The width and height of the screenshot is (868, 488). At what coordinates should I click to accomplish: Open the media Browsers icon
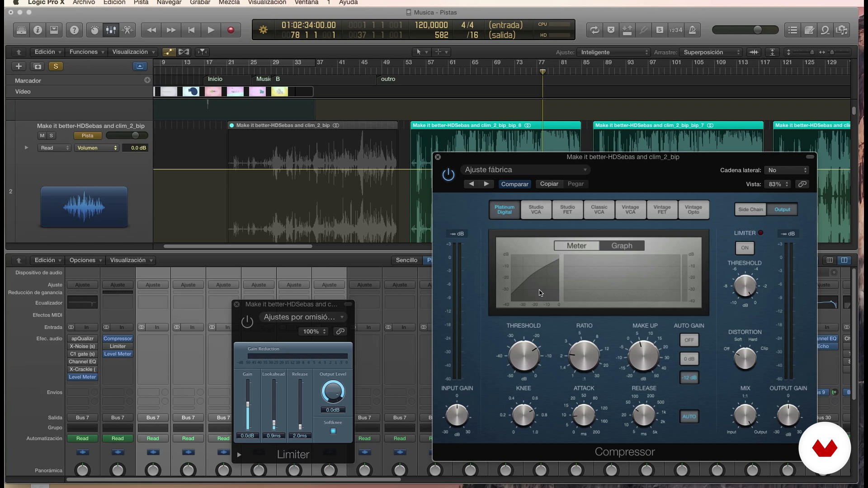click(842, 30)
